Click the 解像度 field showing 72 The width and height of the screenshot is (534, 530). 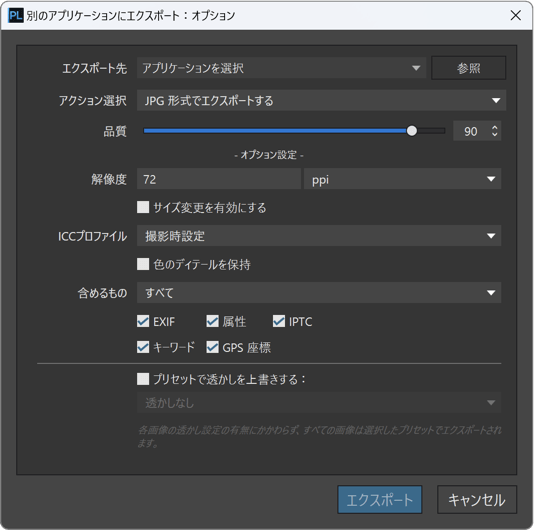click(x=219, y=179)
